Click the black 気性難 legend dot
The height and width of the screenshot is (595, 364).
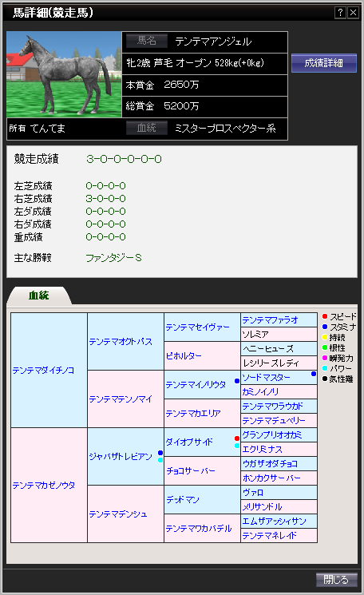(x=325, y=379)
